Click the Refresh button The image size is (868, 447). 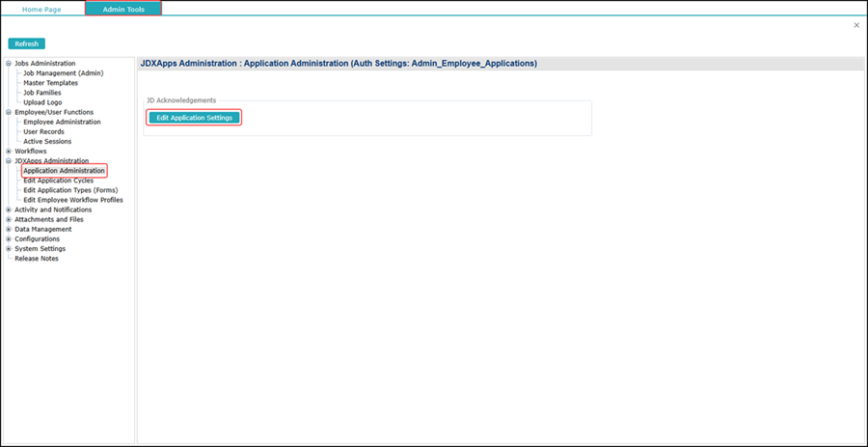27,43
